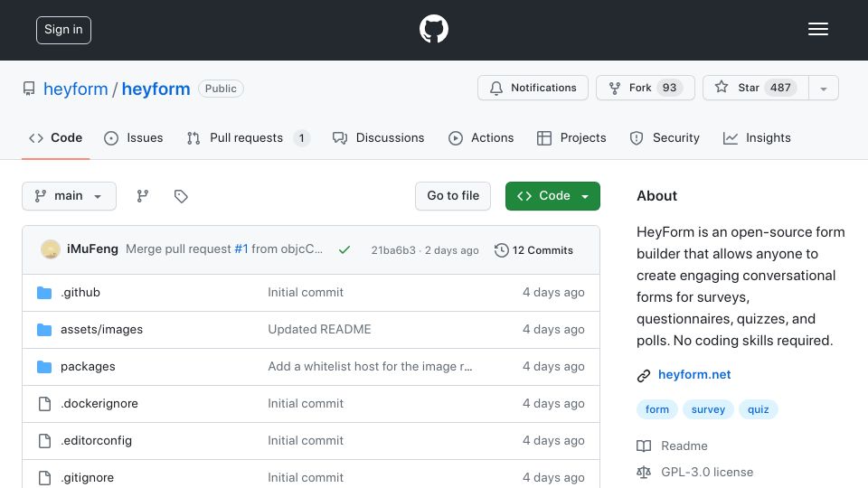Click the link chain icon beside heyform.net

[x=643, y=376]
